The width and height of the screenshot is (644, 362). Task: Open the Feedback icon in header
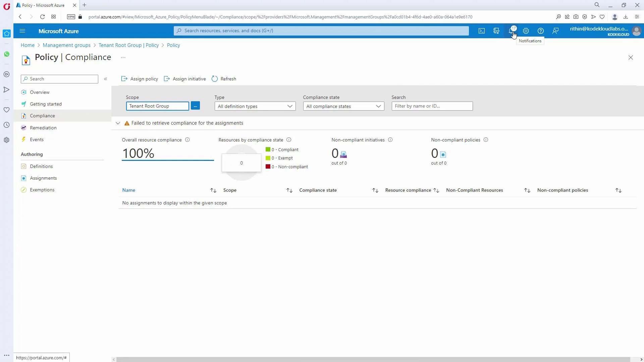point(555,31)
